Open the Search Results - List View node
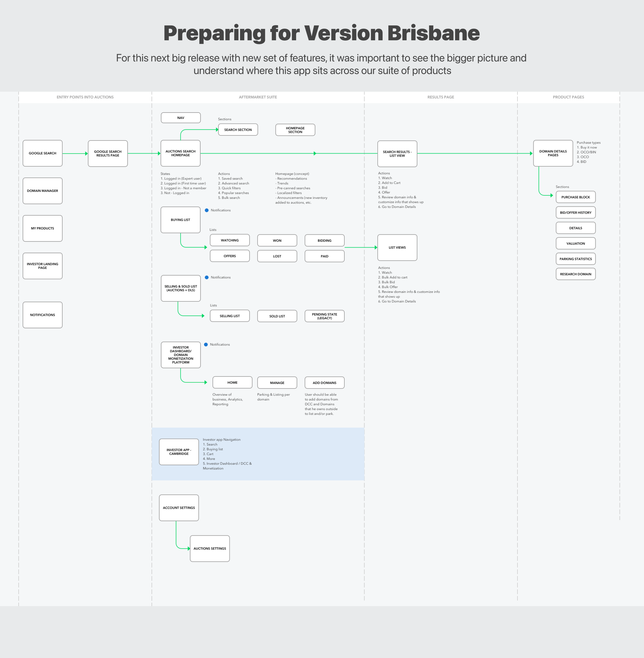 (397, 154)
